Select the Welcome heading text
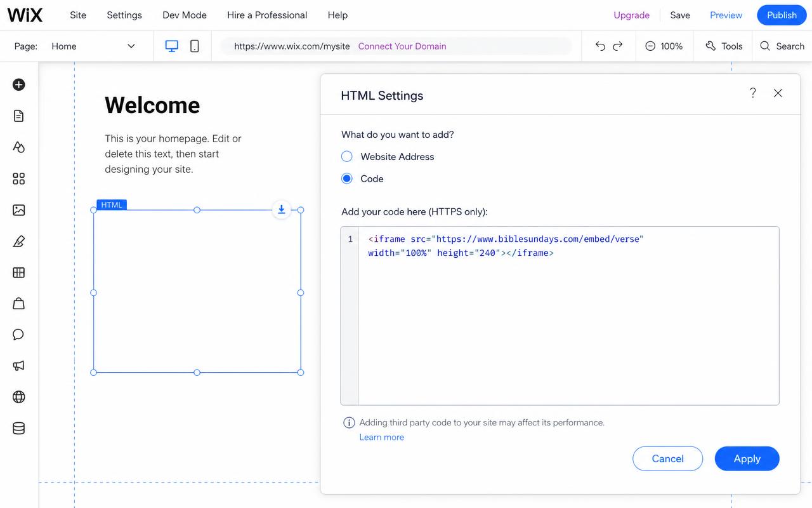 pyautogui.click(x=152, y=105)
